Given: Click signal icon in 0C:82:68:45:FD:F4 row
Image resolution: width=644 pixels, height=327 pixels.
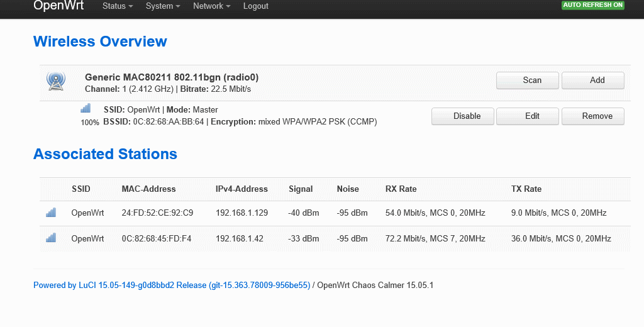Looking at the screenshot, I should pos(51,238).
